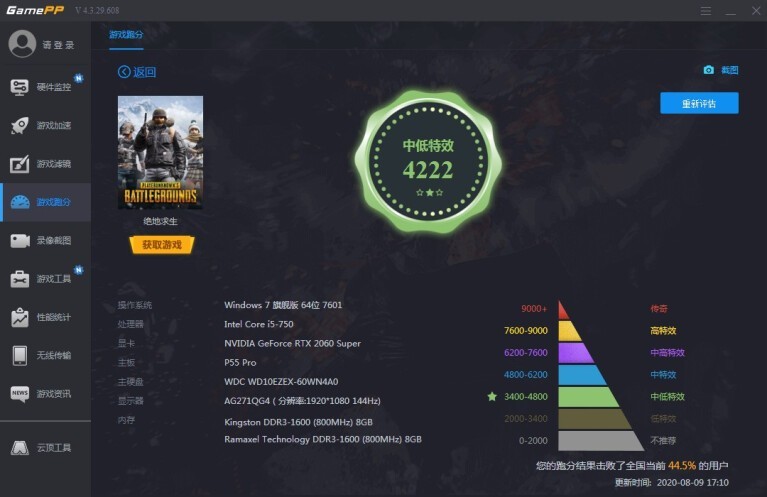Switch to the 游戏跑分 top tab
This screenshot has height=497, width=767.
point(126,35)
